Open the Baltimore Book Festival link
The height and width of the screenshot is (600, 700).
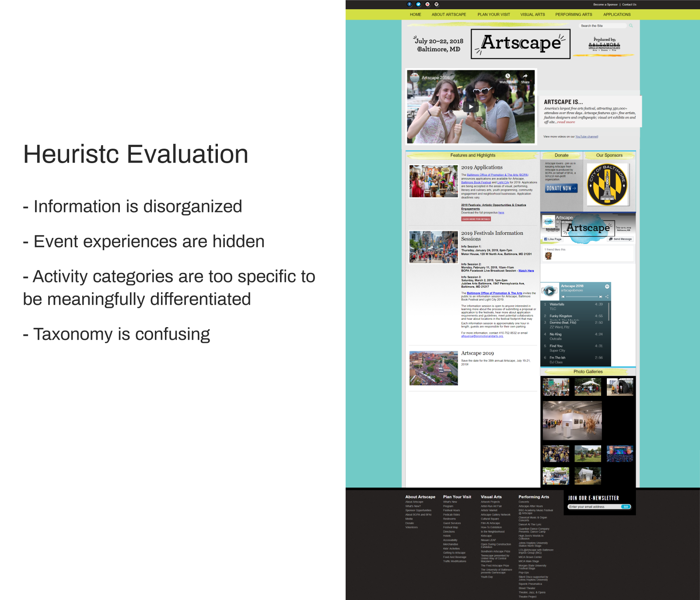point(476,182)
